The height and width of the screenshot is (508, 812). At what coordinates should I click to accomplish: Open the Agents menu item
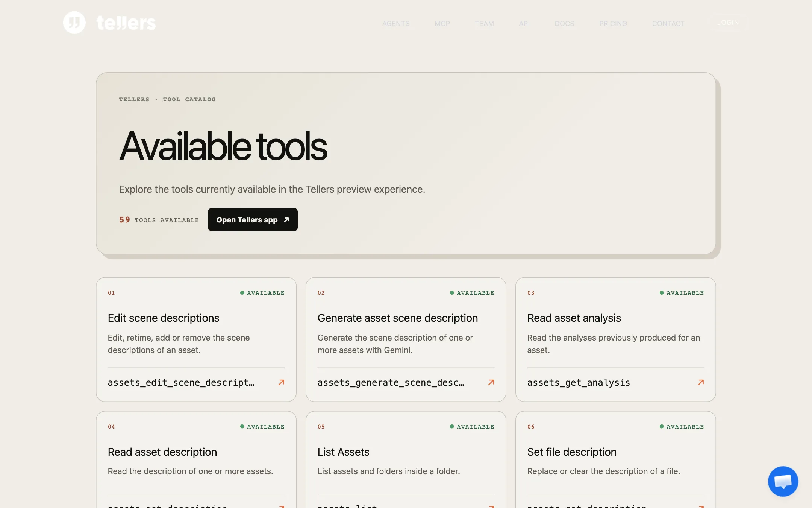point(396,23)
